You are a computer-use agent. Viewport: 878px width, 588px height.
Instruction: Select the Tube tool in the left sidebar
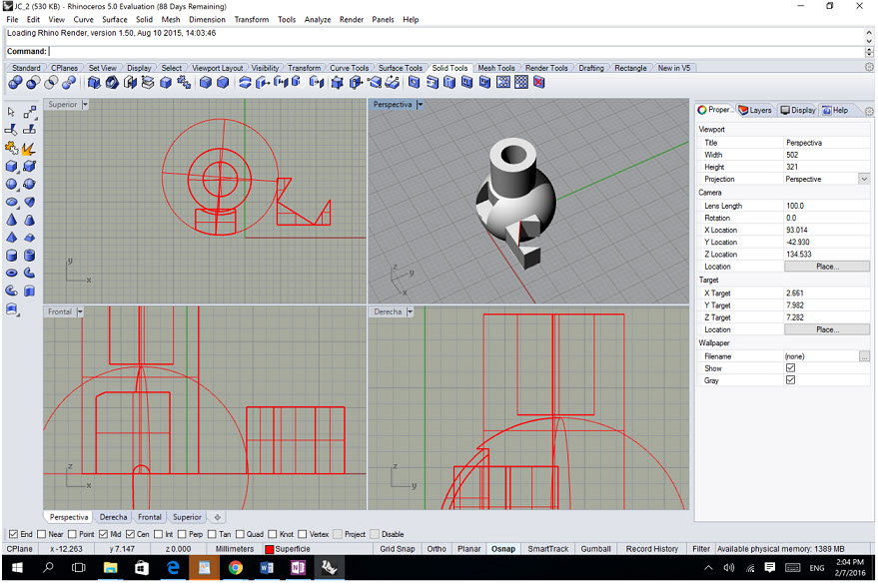click(x=29, y=256)
